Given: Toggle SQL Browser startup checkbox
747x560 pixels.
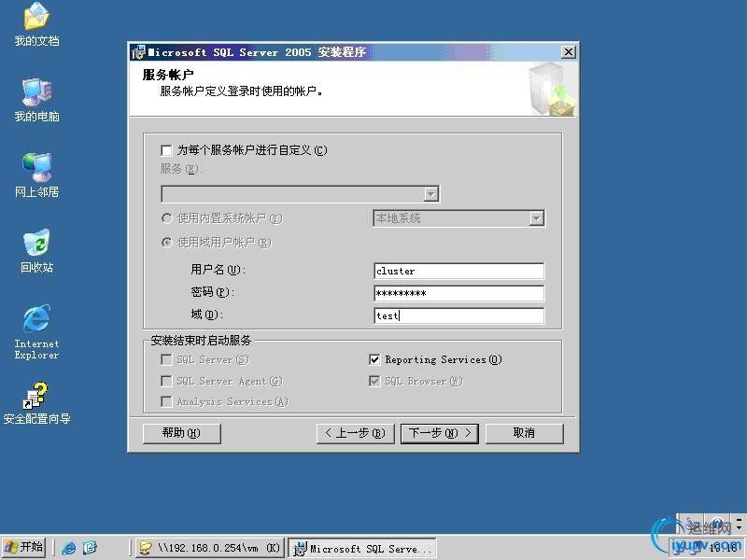Looking at the screenshot, I should click(375, 381).
